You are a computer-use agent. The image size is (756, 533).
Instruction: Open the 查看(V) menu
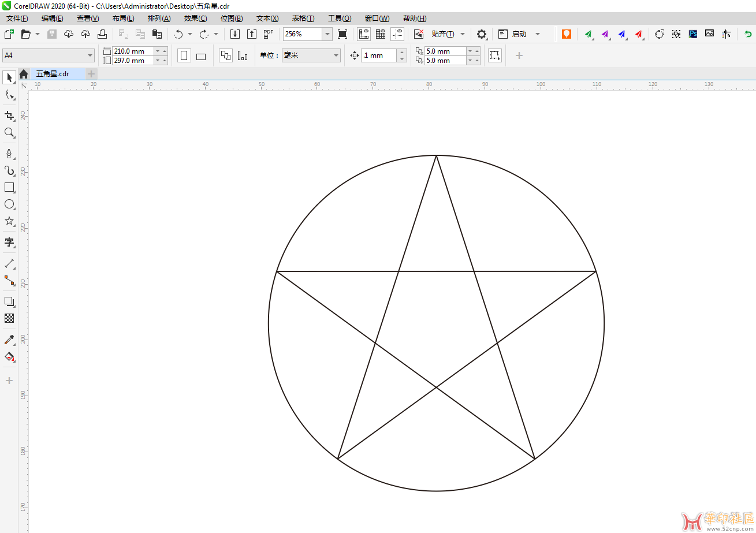tap(88, 18)
